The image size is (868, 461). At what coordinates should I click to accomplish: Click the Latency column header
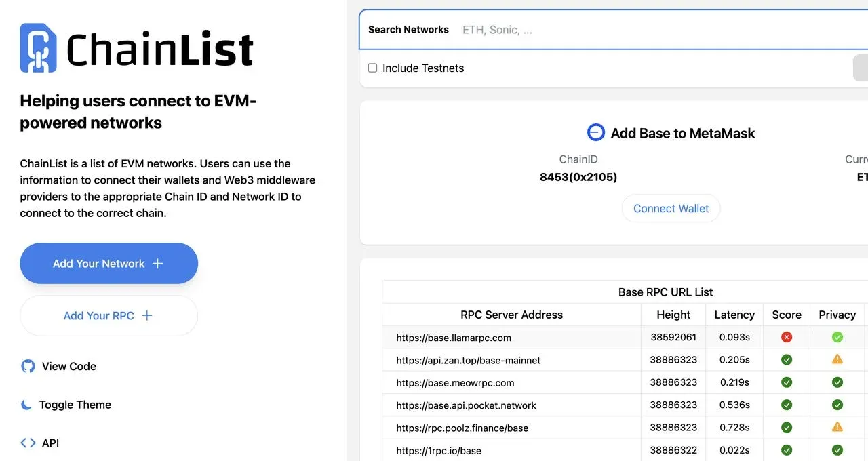(734, 315)
